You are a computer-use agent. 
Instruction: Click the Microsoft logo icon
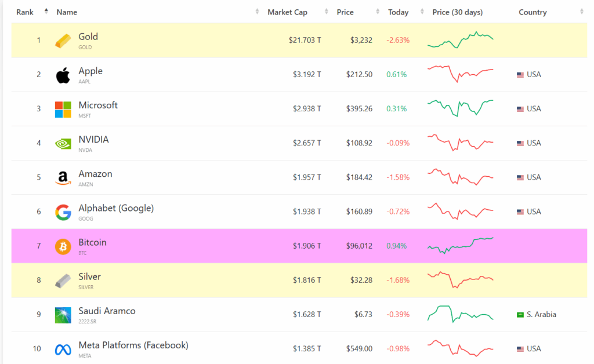point(63,109)
